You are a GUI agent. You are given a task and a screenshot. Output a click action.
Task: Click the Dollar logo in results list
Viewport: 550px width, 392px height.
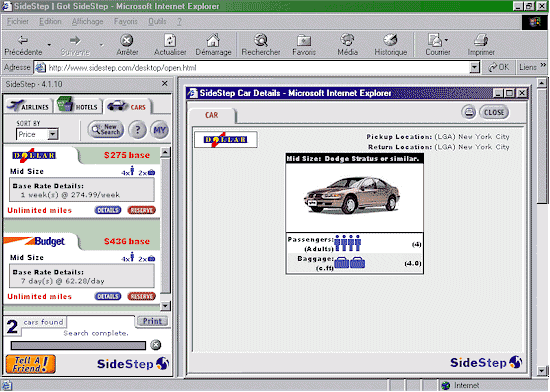pos(34,155)
